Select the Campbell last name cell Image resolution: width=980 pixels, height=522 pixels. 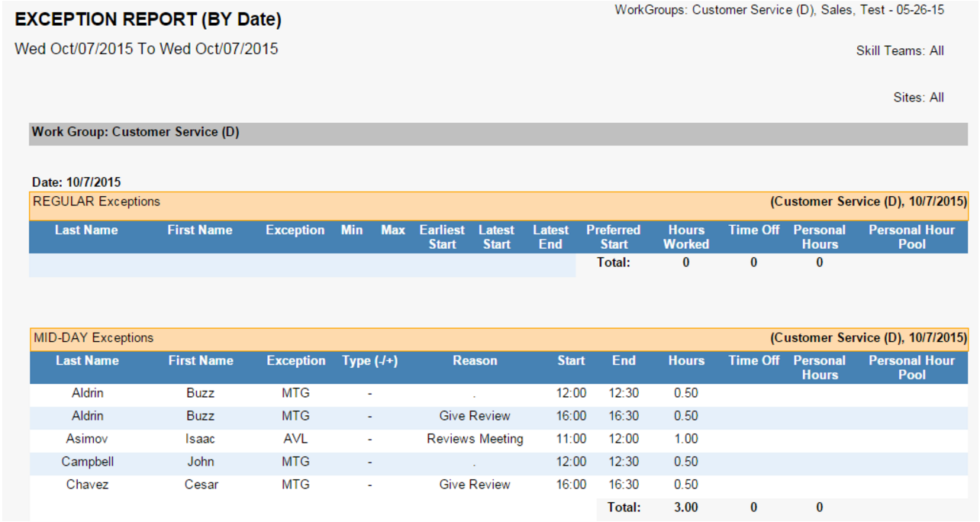coord(87,462)
